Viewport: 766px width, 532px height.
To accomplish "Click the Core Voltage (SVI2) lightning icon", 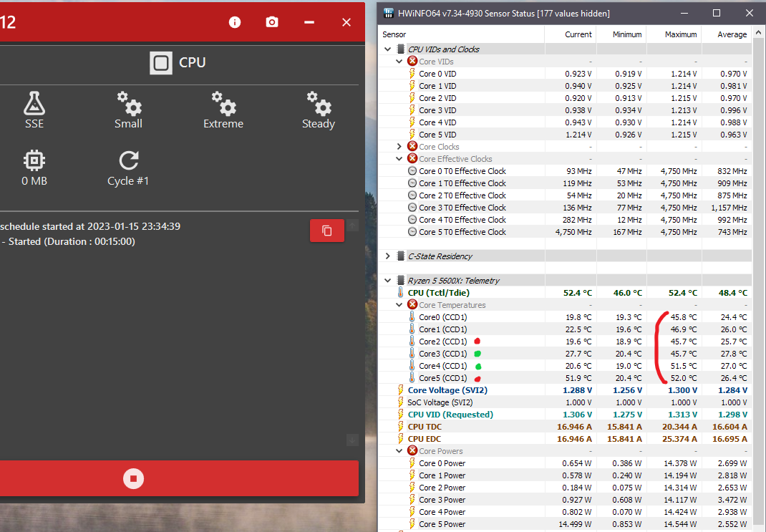I will 401,390.
